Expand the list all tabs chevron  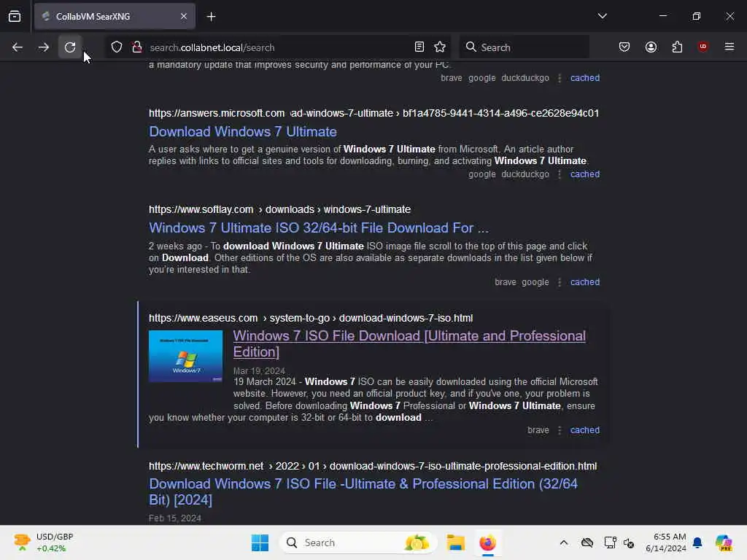(602, 16)
